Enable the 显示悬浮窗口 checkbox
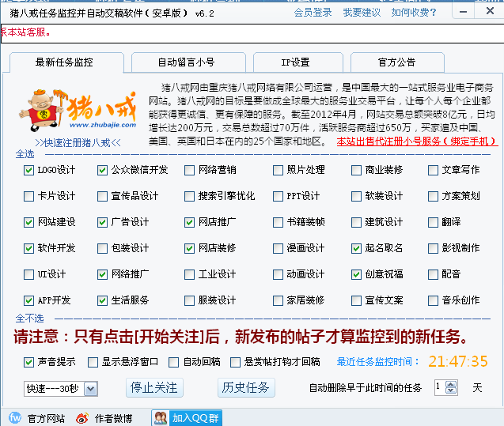Screen dimensions: 504x426 point(93,363)
